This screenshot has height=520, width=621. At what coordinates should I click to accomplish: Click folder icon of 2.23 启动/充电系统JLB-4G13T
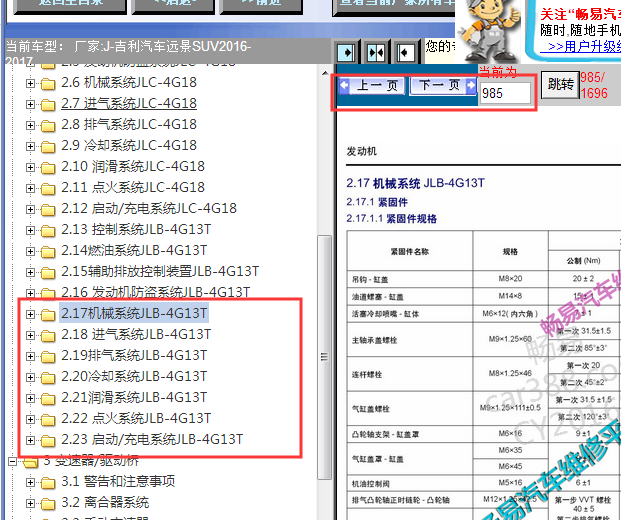(x=48, y=441)
